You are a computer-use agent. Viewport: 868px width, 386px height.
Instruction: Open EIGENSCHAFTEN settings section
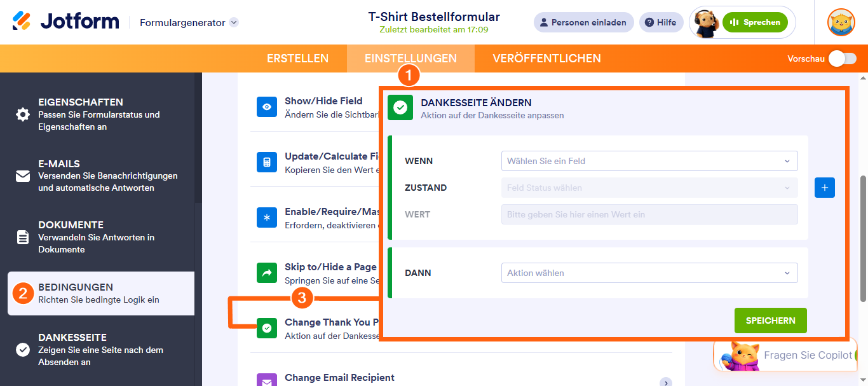tap(101, 114)
